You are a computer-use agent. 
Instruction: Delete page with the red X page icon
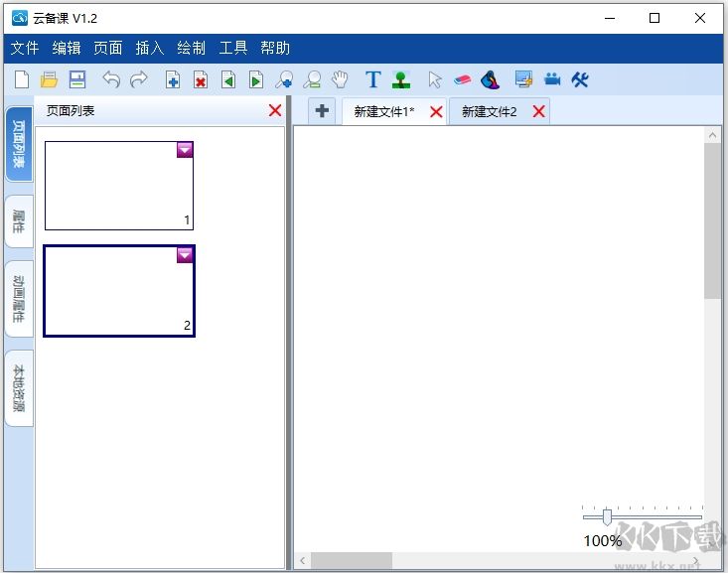click(201, 80)
